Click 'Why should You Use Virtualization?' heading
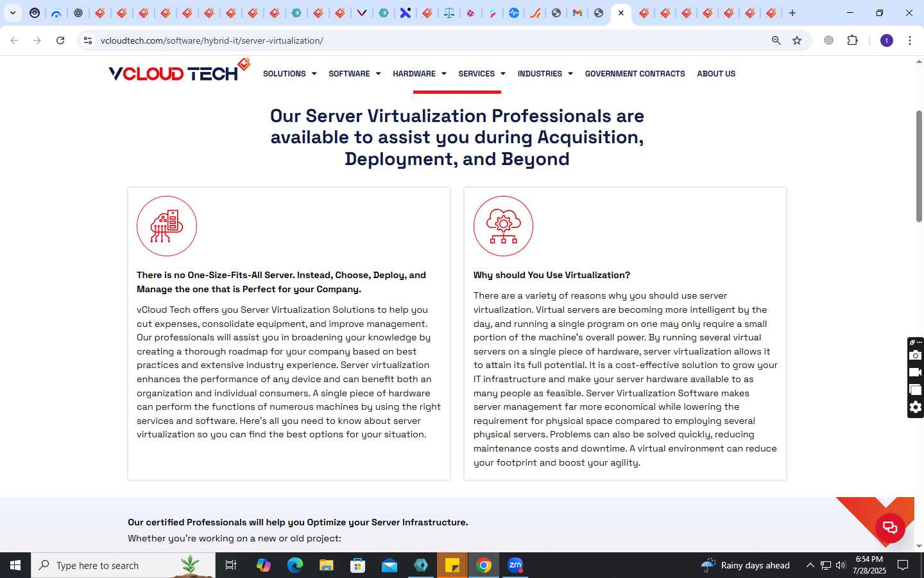 coord(552,275)
